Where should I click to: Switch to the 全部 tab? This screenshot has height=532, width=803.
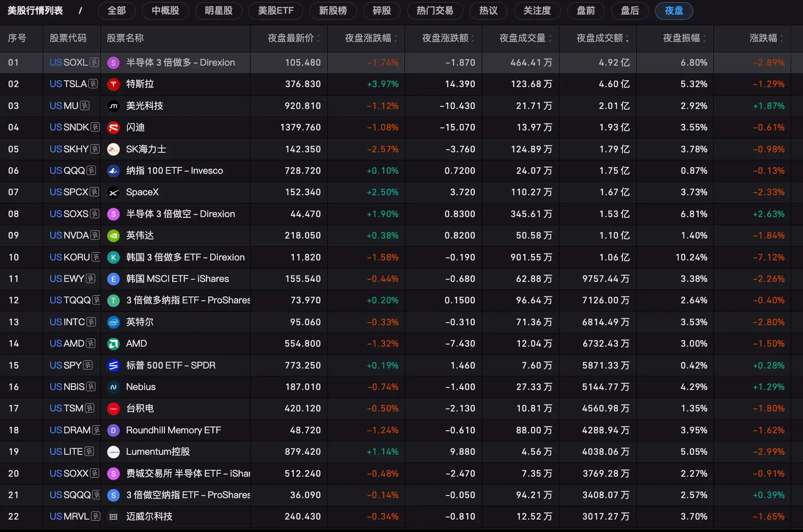pyautogui.click(x=117, y=11)
